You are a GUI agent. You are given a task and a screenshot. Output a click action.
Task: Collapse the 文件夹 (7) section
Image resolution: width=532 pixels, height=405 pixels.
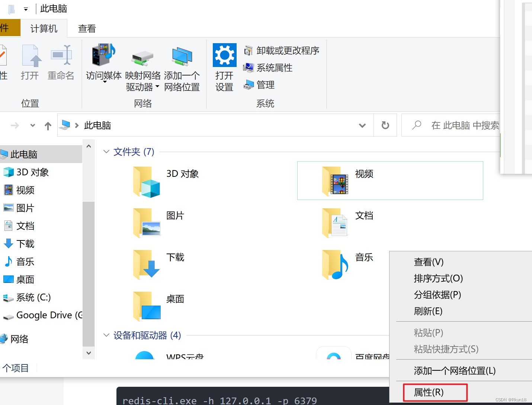(x=106, y=152)
